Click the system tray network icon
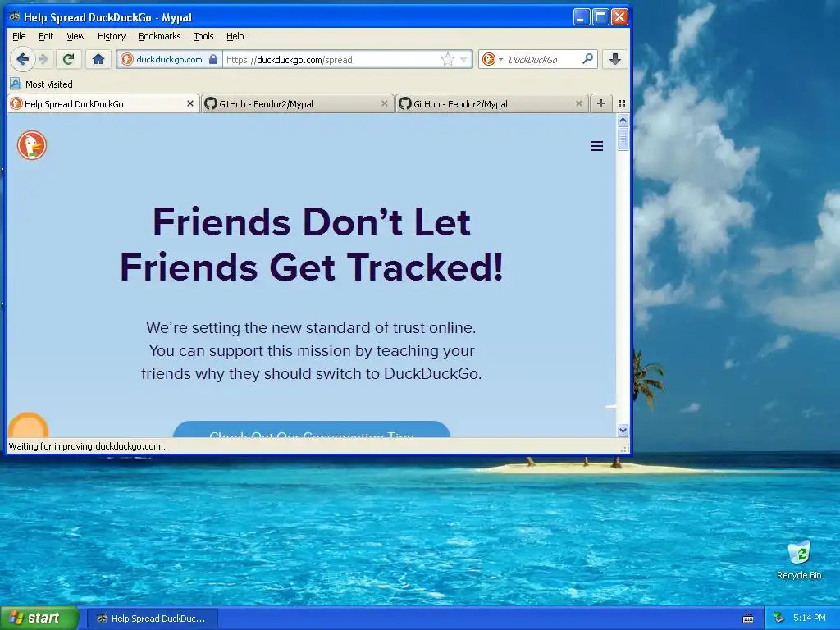Image resolution: width=840 pixels, height=630 pixels. tap(779, 619)
